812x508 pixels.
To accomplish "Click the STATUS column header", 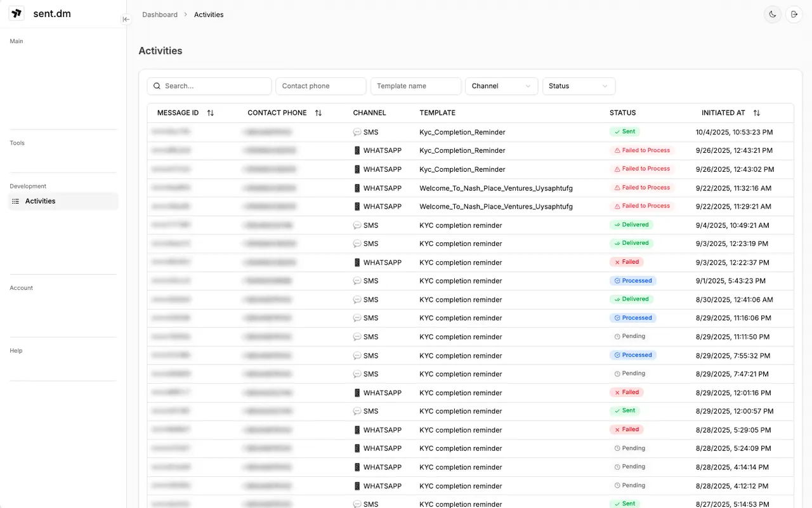I will [x=623, y=113].
